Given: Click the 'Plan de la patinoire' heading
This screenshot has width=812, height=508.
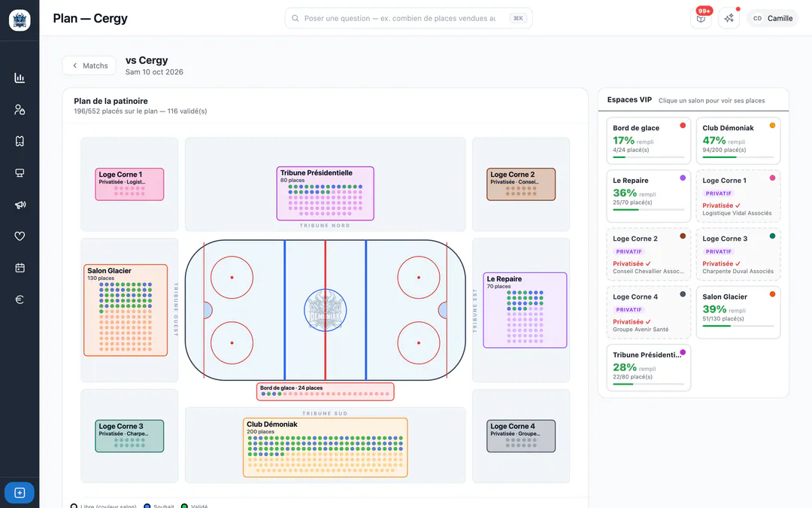Looking at the screenshot, I should pos(111,101).
